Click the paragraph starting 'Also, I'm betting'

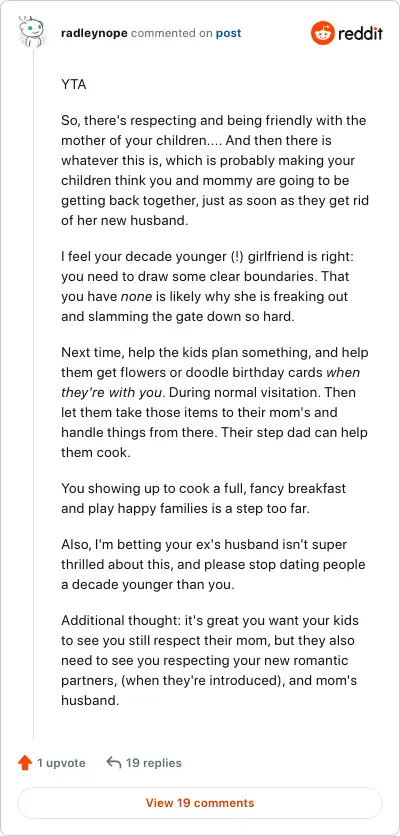213,564
